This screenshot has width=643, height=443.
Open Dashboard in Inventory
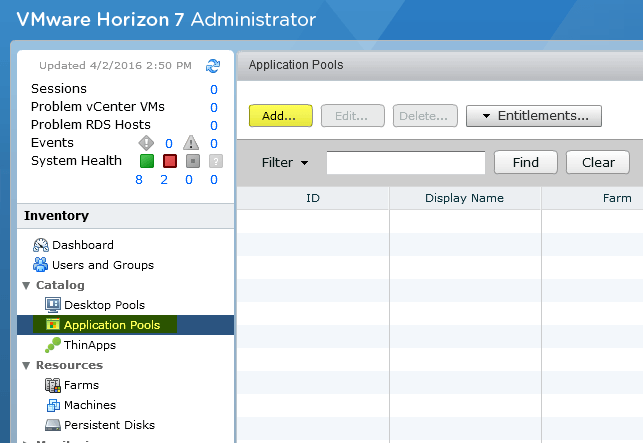coord(83,245)
